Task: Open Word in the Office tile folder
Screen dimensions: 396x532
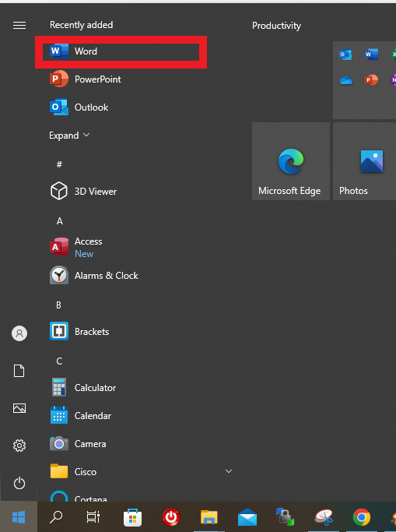Action: [372, 55]
